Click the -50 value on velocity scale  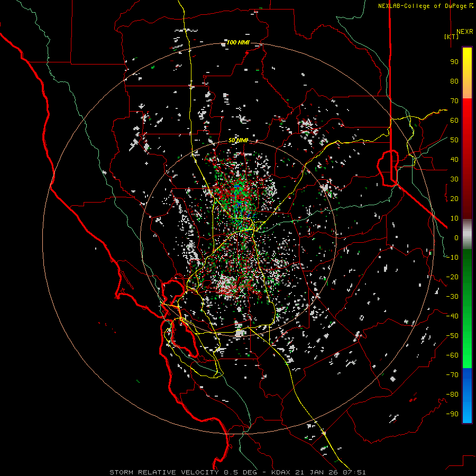(x=452, y=336)
